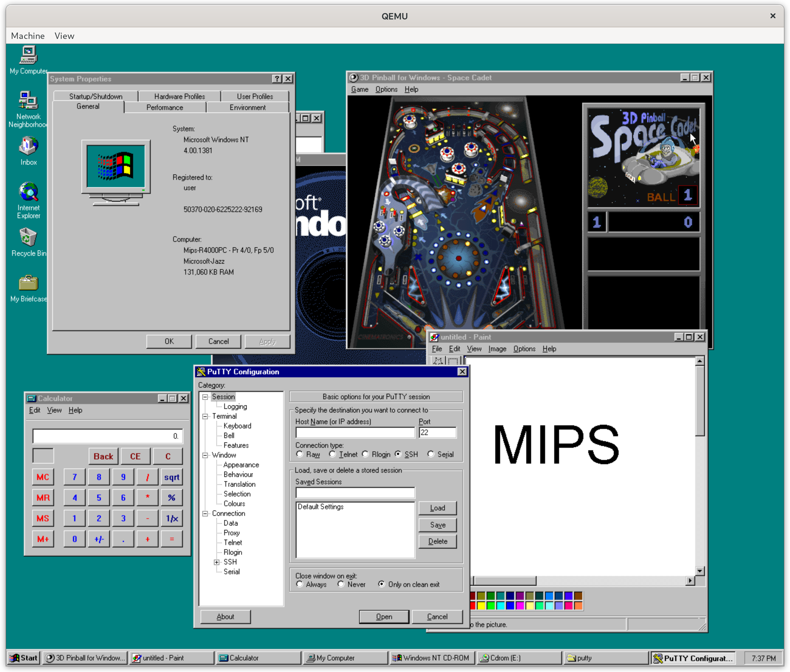Click Open in PuTTY Configuration

click(384, 617)
